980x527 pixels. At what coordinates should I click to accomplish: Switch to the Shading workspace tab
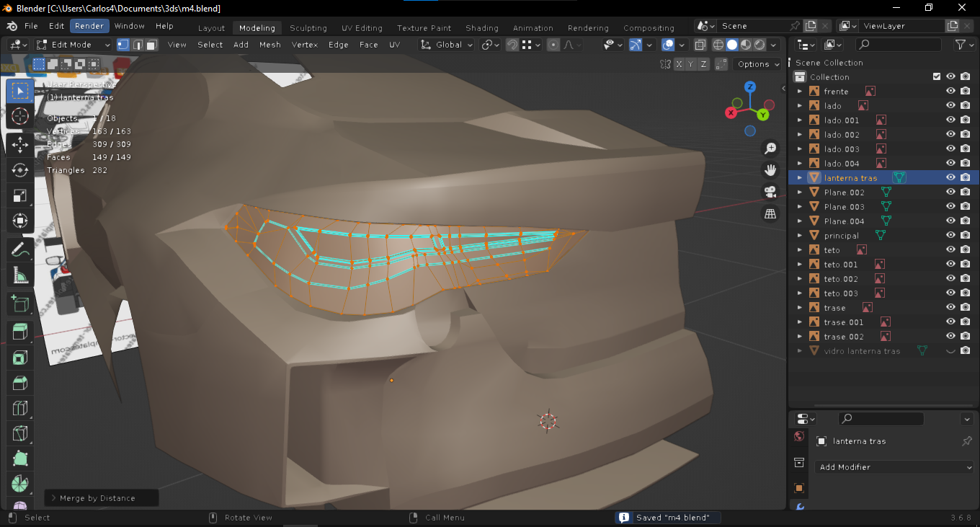pyautogui.click(x=482, y=28)
